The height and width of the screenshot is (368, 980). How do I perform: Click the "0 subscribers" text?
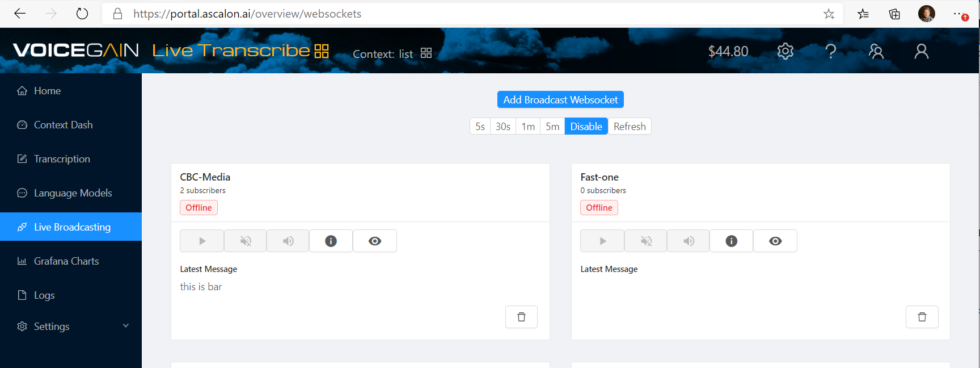coord(603,191)
